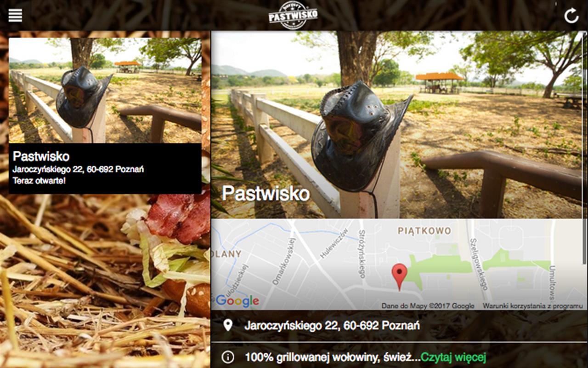
Task: Click the Pastwisko card title text
Action: click(x=41, y=156)
